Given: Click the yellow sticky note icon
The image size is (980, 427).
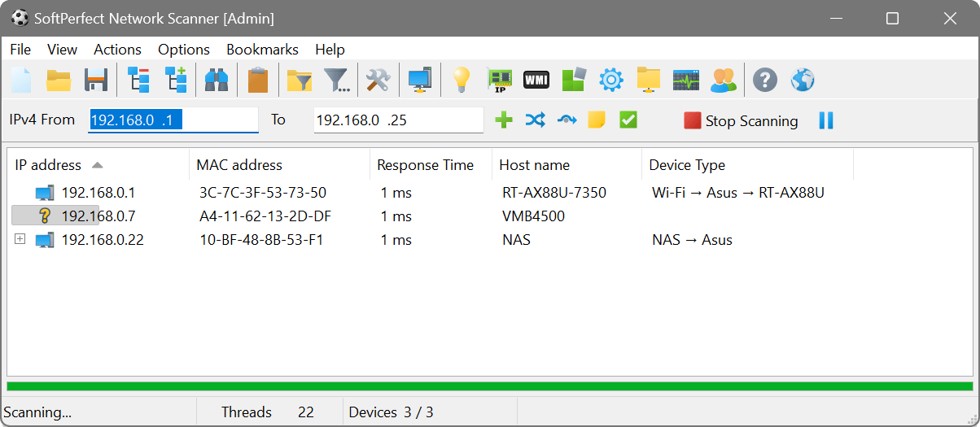Looking at the screenshot, I should point(597,120).
